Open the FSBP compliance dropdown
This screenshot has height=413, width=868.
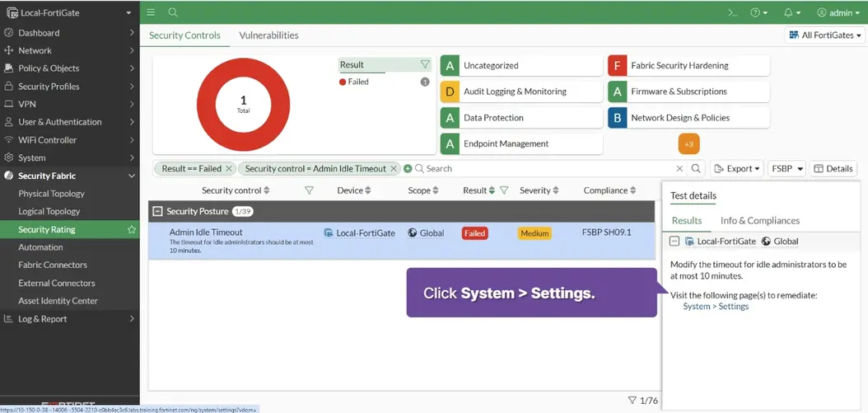tap(786, 168)
